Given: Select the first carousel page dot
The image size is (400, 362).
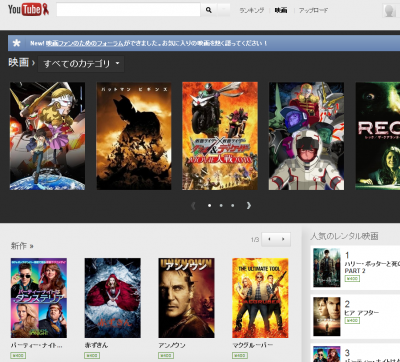Looking at the screenshot, I should click(x=209, y=205).
